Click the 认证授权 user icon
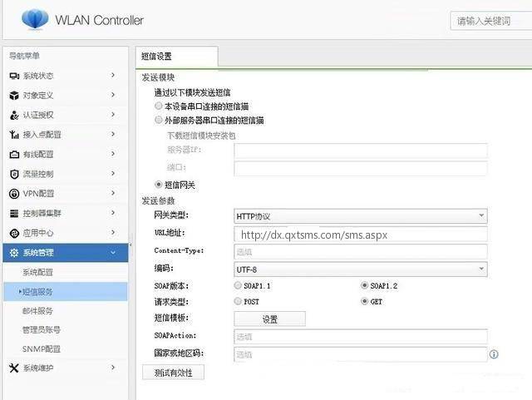This screenshot has height=400, width=532. (13, 115)
